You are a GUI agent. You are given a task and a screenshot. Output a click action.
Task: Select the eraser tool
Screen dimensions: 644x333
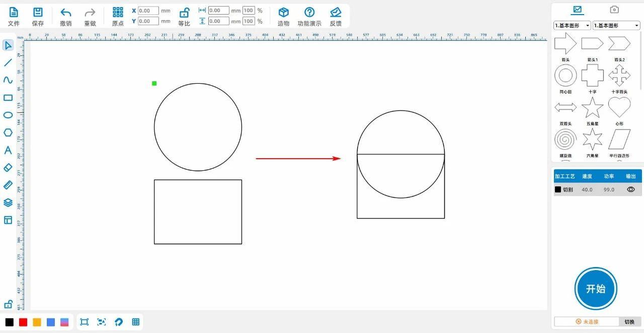click(8, 167)
